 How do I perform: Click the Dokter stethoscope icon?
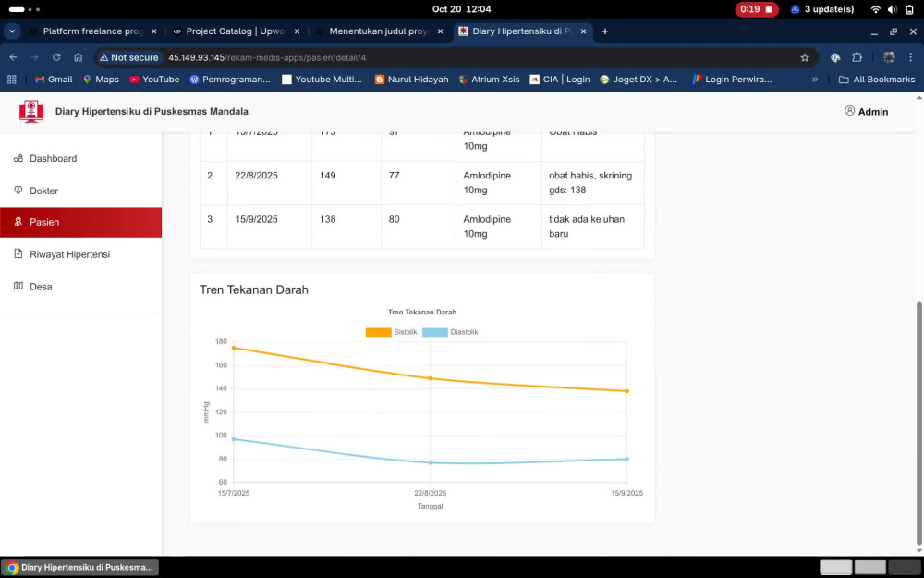pos(18,190)
